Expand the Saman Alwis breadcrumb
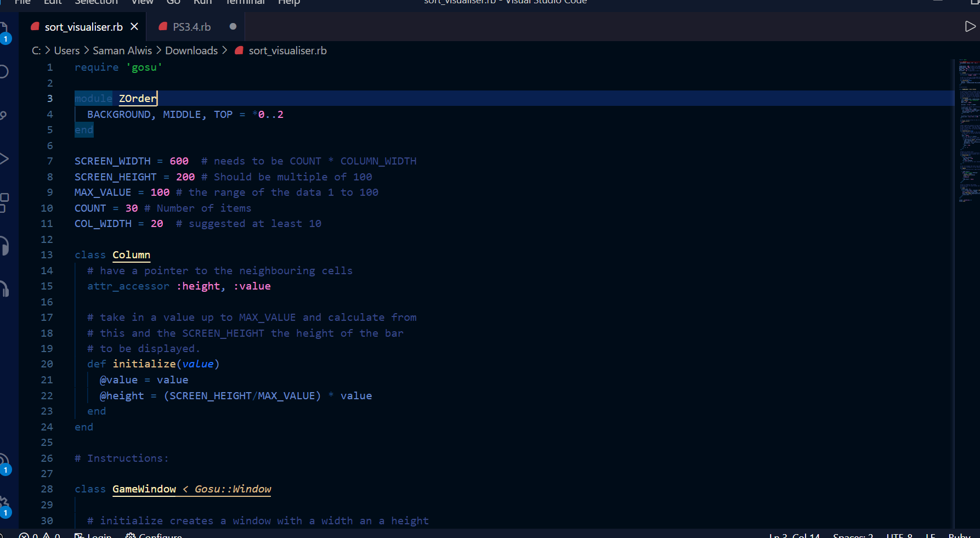The height and width of the screenshot is (538, 980). pyautogui.click(x=122, y=50)
